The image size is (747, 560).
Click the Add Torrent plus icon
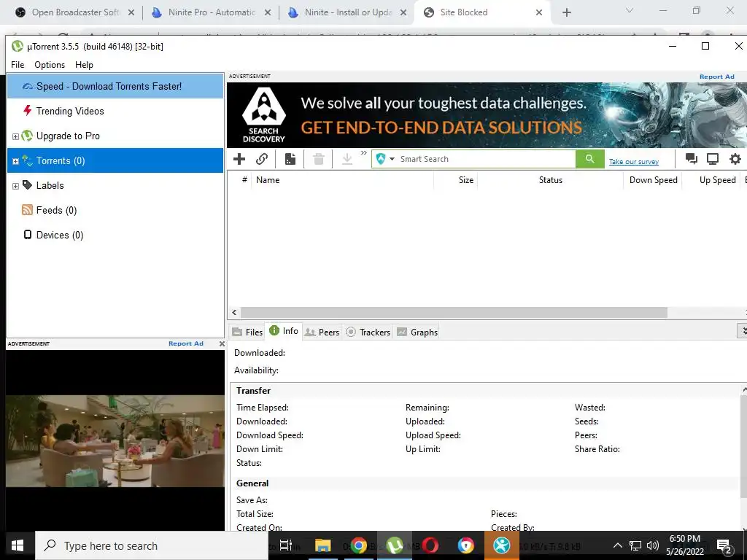tap(239, 159)
